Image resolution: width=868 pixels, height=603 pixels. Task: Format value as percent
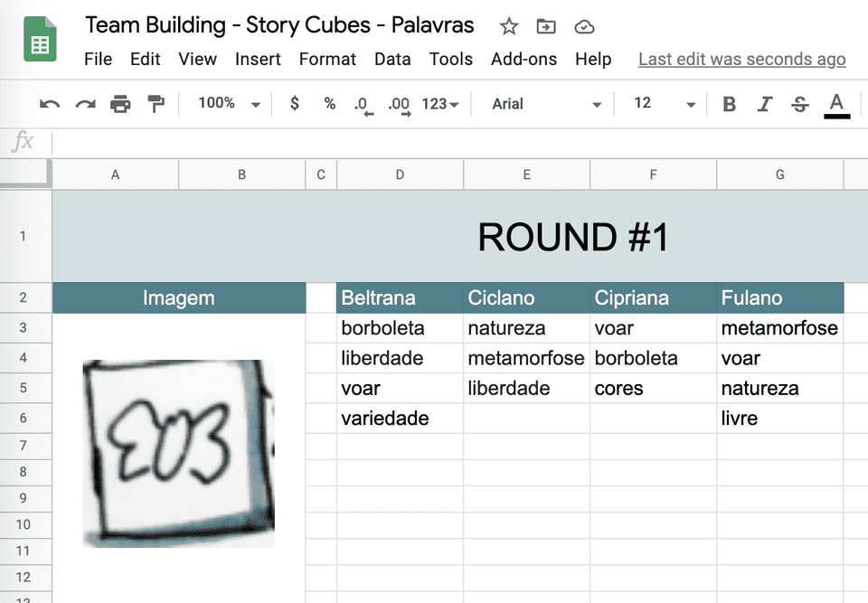(x=329, y=104)
